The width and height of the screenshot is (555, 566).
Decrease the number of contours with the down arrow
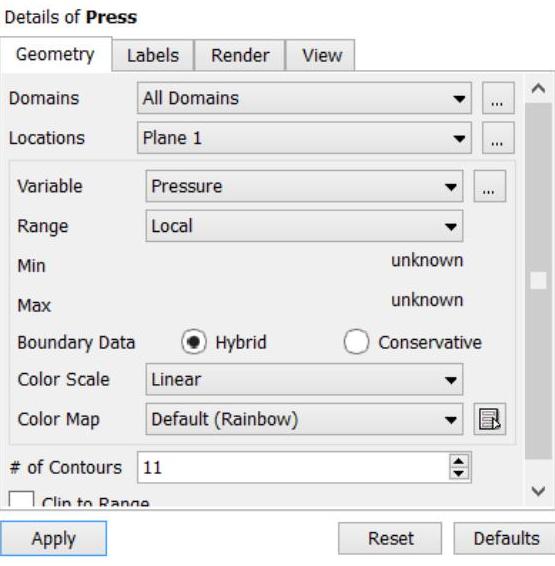459,473
